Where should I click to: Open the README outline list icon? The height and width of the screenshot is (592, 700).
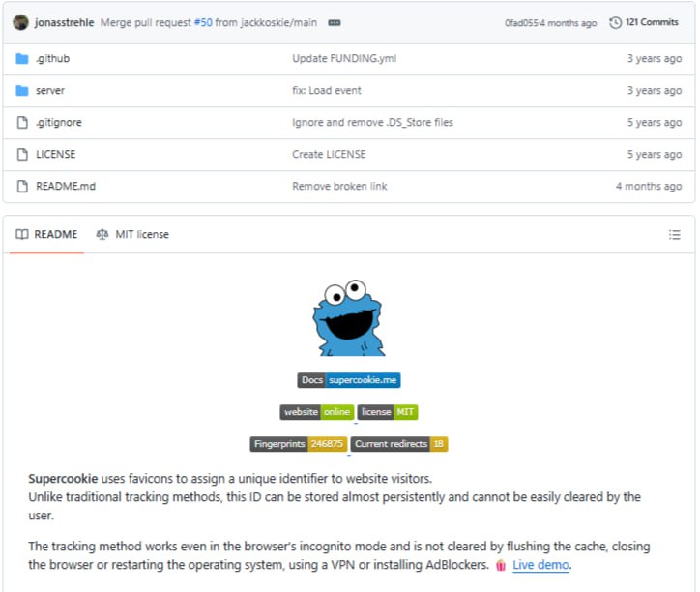[x=674, y=234]
